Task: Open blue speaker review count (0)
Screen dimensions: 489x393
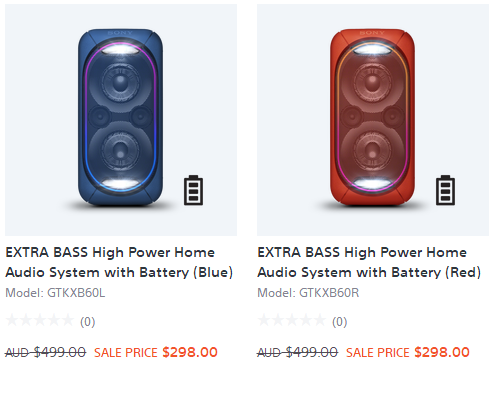Action: [88, 322]
